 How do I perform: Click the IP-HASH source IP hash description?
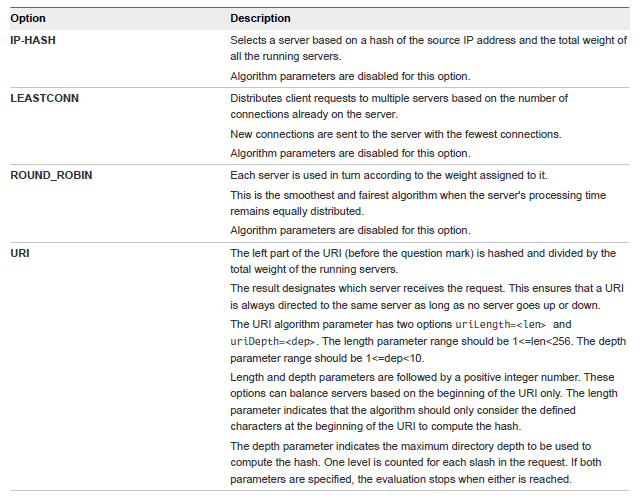click(428, 48)
